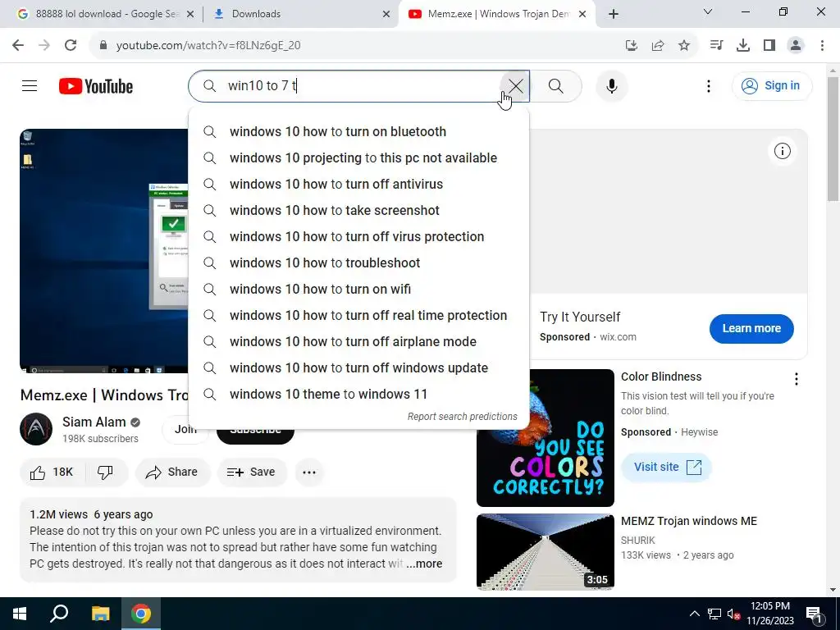Visit site for Color Blindness ad
Screen dimensions: 840x630
(666, 467)
